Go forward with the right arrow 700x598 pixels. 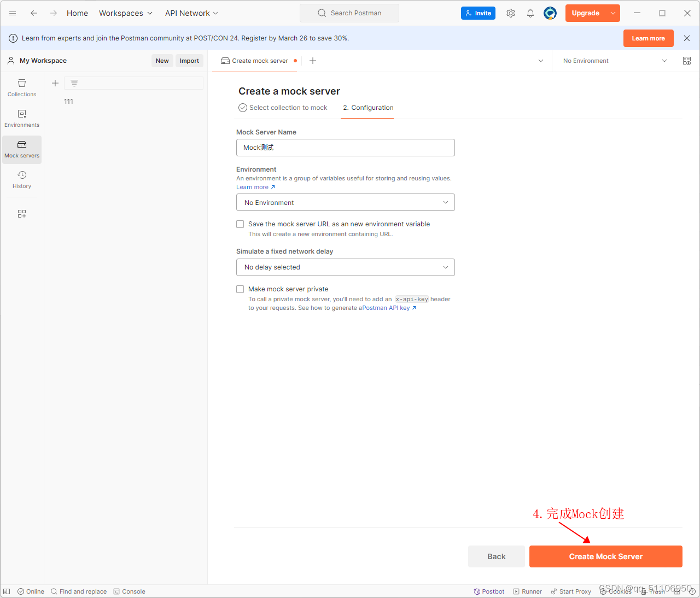point(54,13)
